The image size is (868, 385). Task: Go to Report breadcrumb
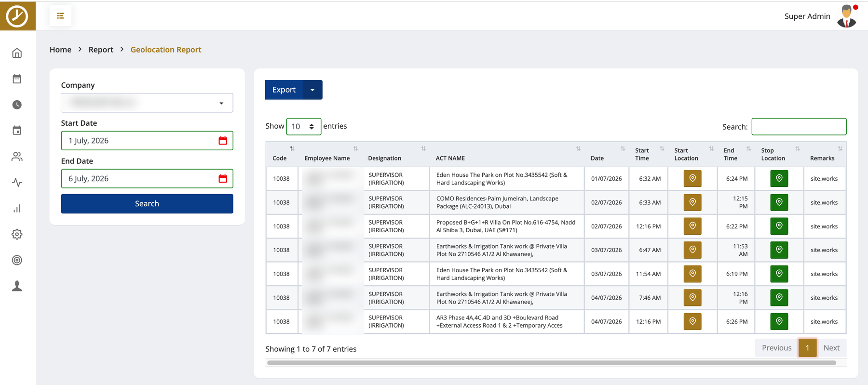101,50
